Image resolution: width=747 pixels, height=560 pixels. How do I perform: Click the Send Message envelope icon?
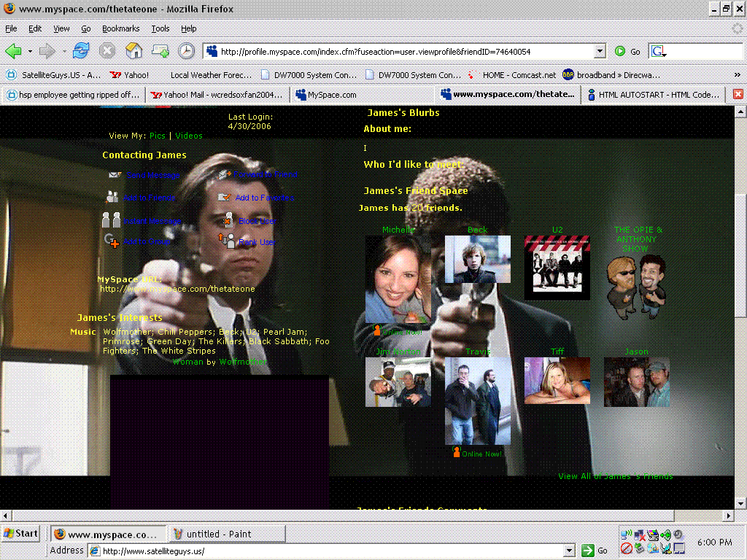click(115, 175)
